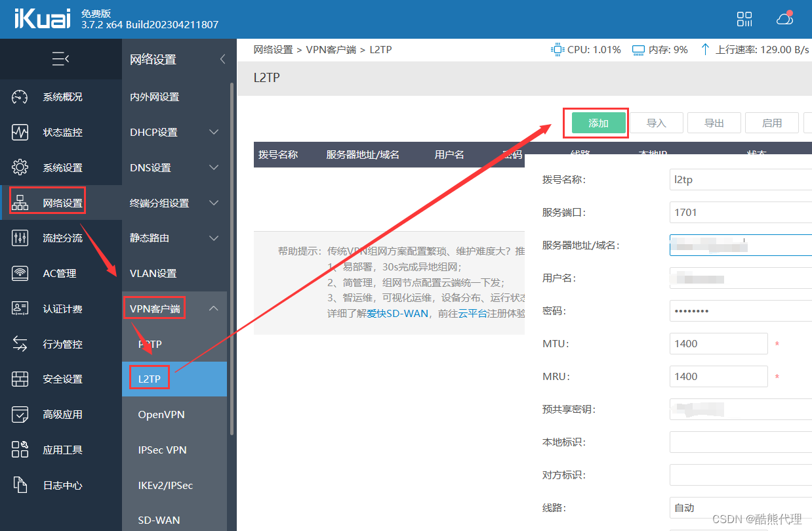Viewport: 812px width, 531px height.
Task: Click the 拨号名称 table column header
Action: pyautogui.click(x=278, y=155)
